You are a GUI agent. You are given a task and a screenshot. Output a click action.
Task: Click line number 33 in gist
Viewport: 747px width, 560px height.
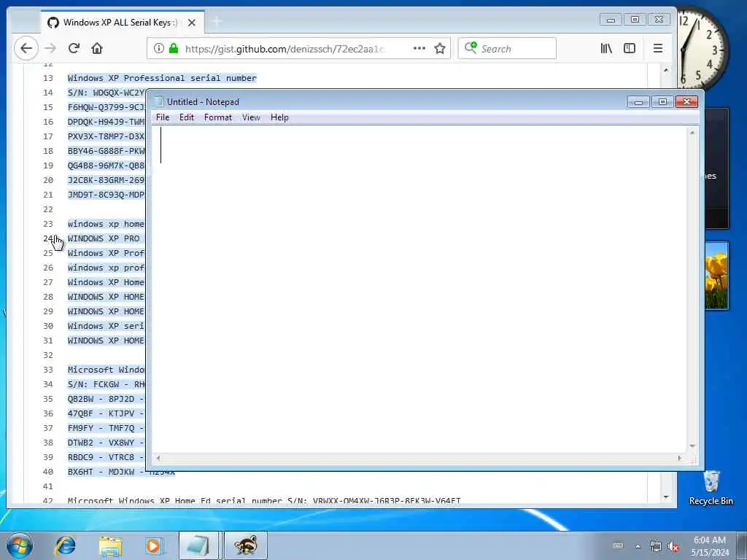[x=47, y=370]
